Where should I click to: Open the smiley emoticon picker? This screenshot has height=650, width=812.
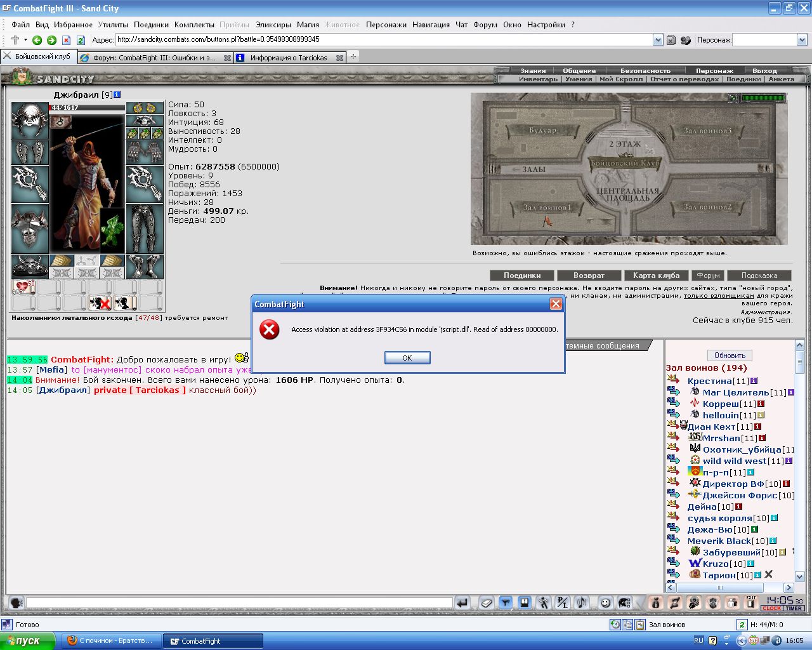coord(605,602)
